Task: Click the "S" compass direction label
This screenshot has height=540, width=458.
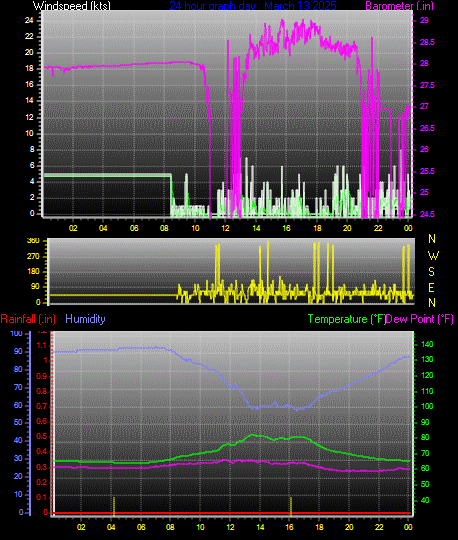Action: pyautogui.click(x=431, y=272)
